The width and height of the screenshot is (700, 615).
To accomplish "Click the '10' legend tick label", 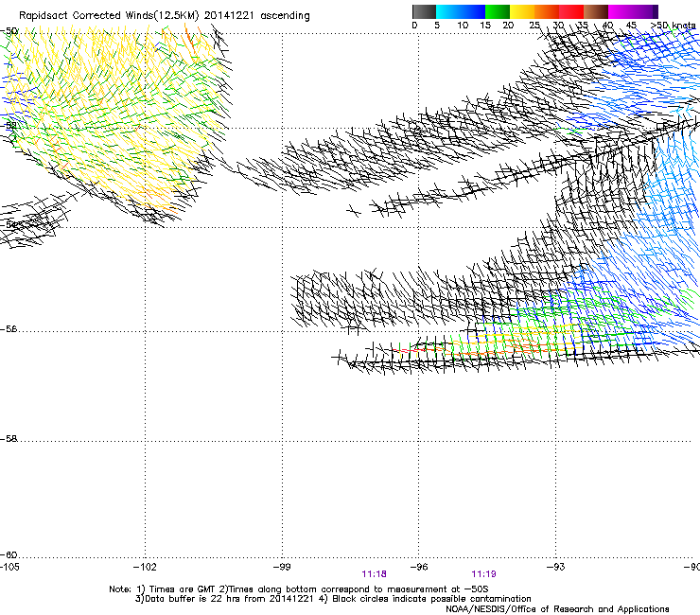I will (x=463, y=26).
